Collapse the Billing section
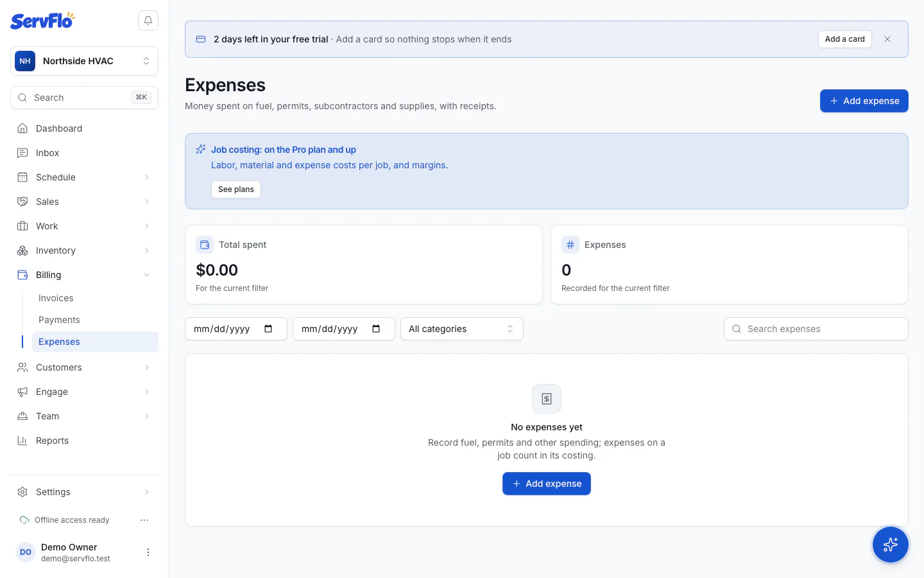This screenshot has width=924, height=578. pyautogui.click(x=84, y=275)
